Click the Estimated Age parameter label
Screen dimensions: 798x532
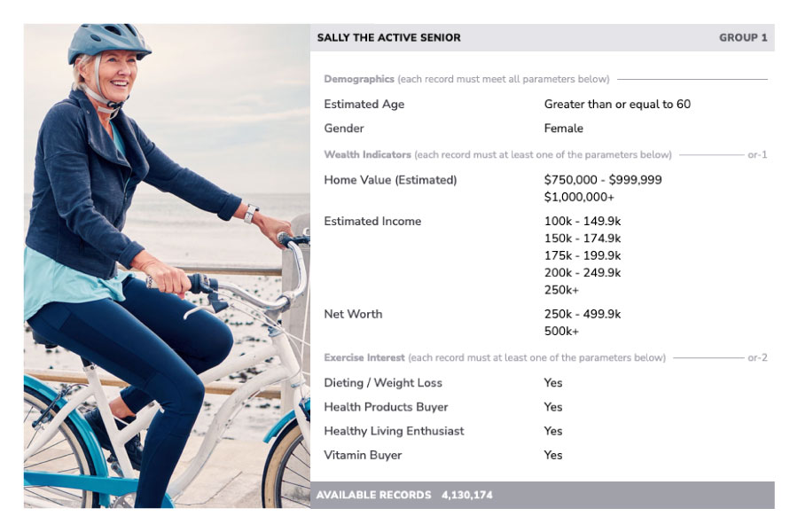[364, 105]
